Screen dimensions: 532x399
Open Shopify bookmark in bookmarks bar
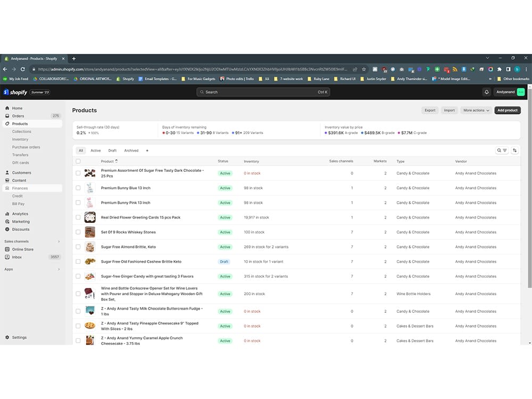[x=125, y=79]
